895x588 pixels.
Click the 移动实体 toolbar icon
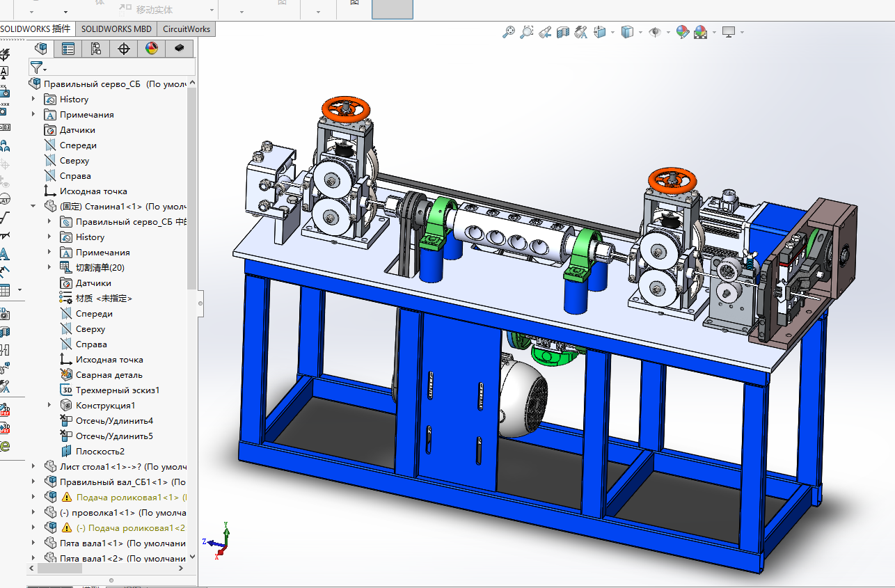point(145,10)
